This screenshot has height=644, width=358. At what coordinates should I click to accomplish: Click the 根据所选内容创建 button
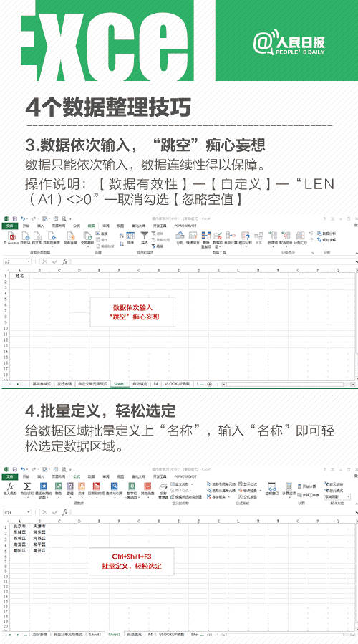(x=186, y=496)
